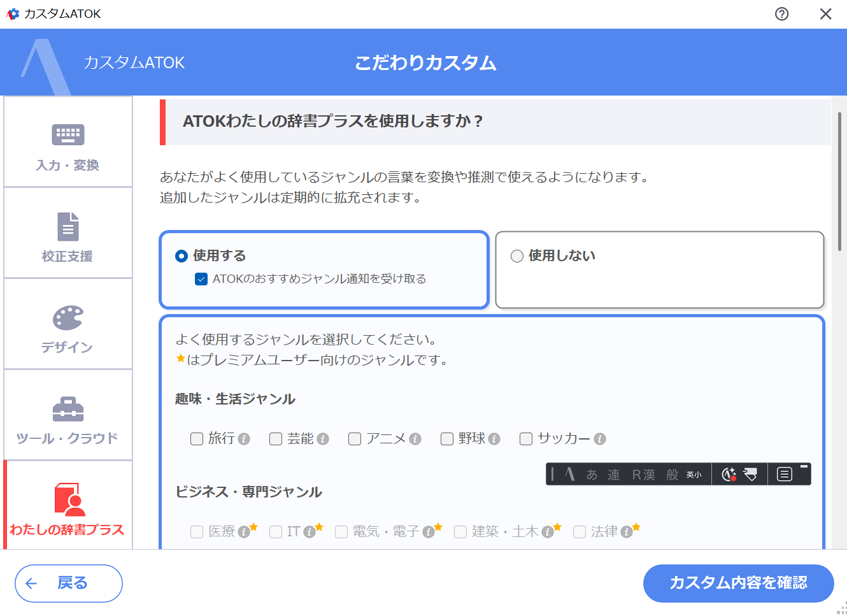Click the R漢 input method indicator
847x616 pixels.
[643, 475]
